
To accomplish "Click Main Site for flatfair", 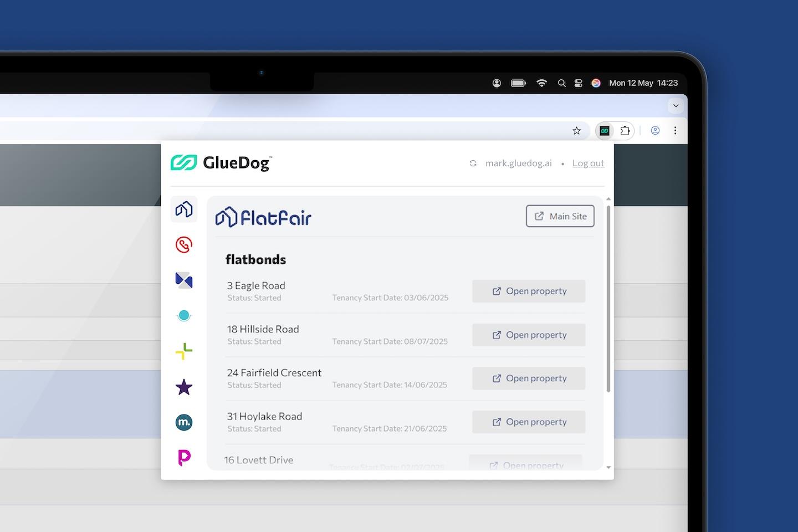I will [x=560, y=216].
